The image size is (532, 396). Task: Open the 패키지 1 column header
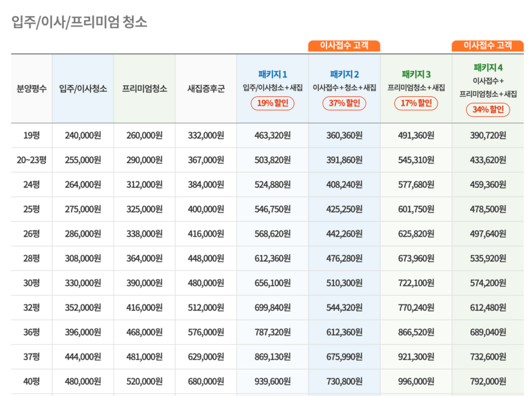273,76
